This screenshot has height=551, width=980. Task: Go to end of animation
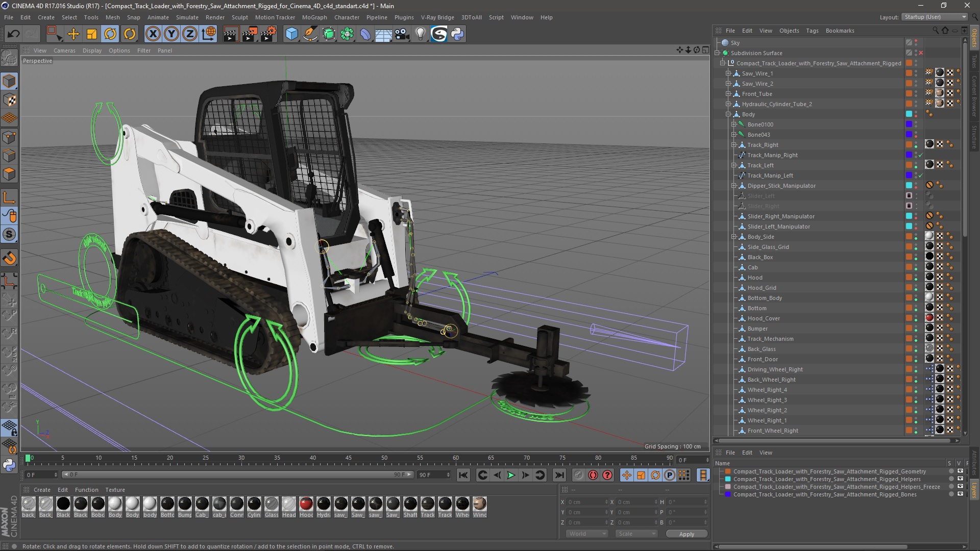pos(559,475)
